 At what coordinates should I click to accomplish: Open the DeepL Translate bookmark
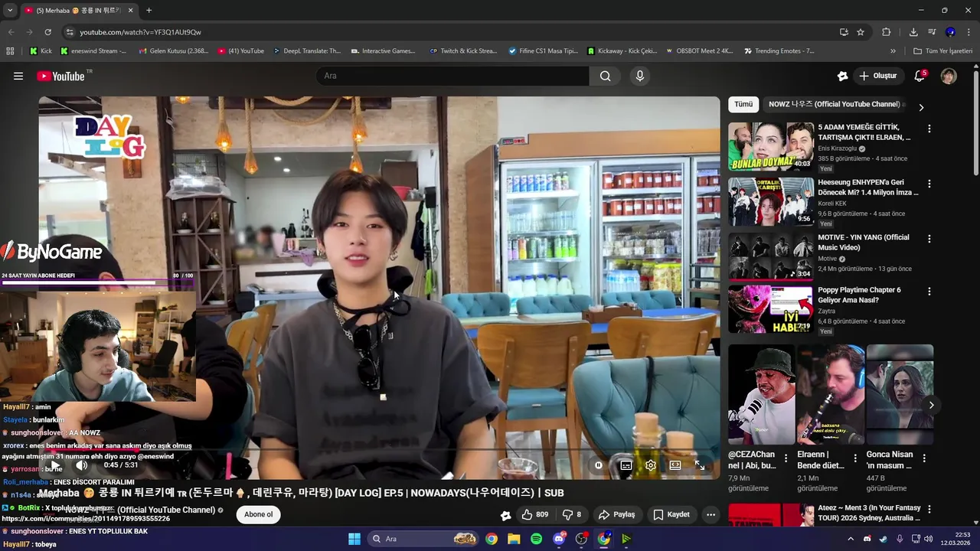click(306, 51)
